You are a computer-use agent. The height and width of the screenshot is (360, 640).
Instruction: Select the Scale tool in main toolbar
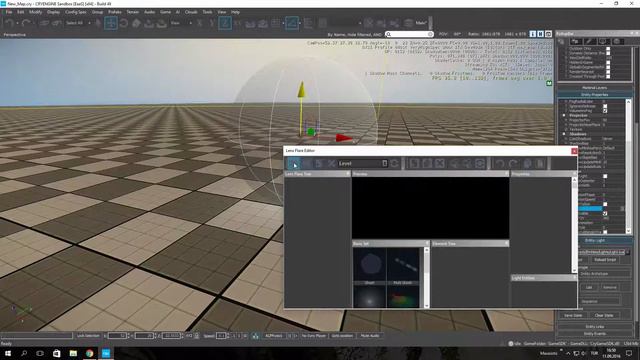[136, 23]
